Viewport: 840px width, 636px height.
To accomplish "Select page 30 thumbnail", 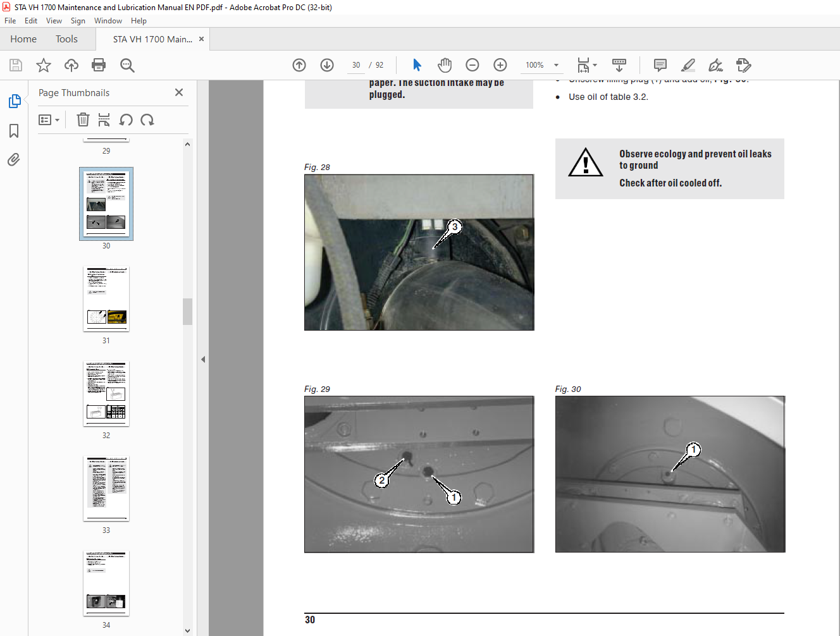I will pyautogui.click(x=106, y=204).
